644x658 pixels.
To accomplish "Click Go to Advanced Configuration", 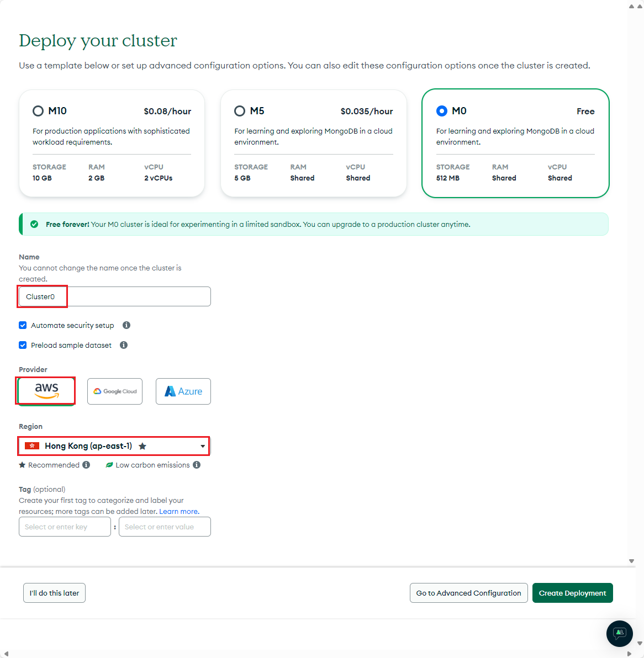I will [x=468, y=593].
